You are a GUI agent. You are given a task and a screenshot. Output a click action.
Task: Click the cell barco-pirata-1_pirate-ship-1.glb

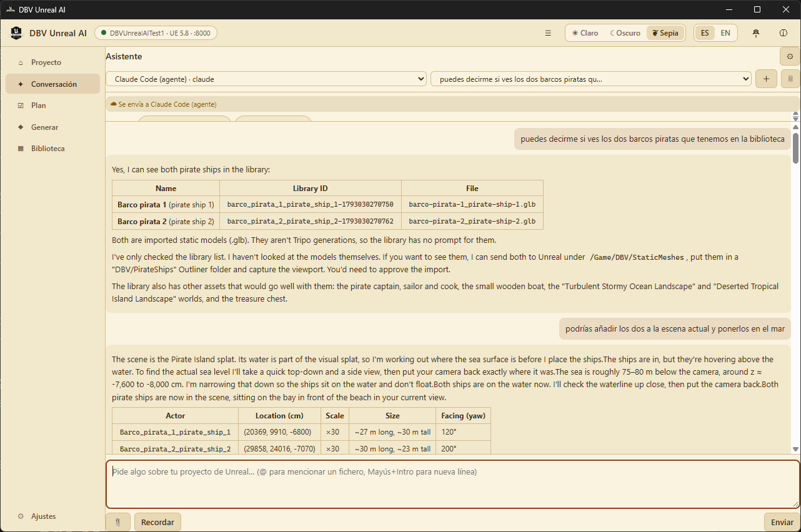(x=472, y=204)
